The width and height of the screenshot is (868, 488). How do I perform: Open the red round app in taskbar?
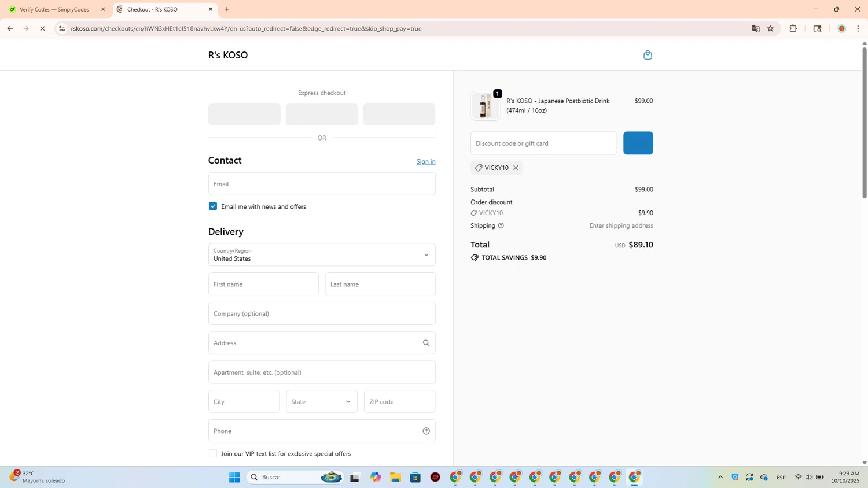[436, 477]
